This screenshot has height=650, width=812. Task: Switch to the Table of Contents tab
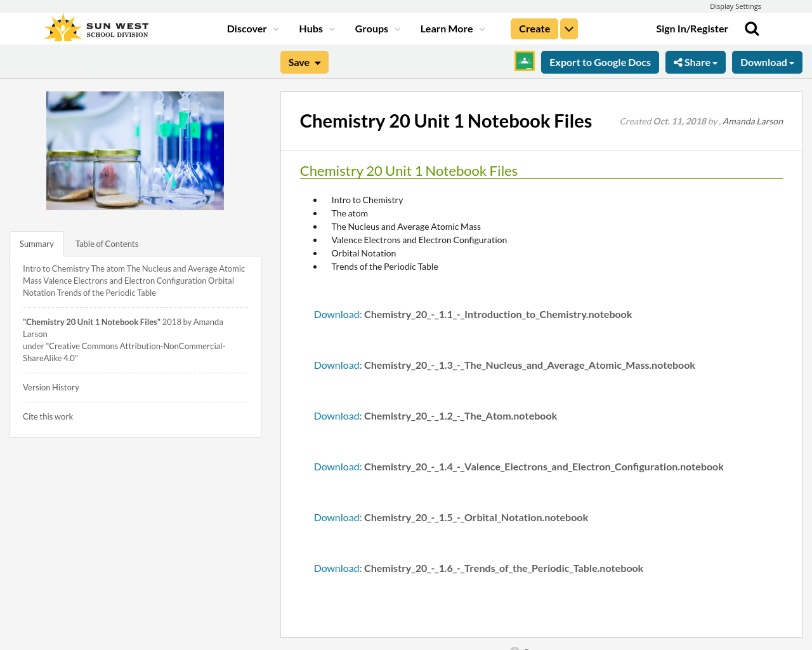(107, 243)
